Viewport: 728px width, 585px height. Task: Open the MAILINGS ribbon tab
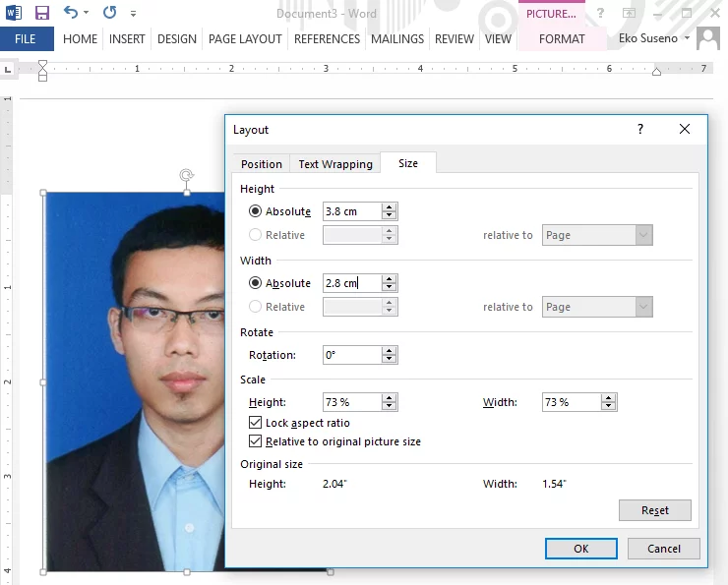point(397,39)
